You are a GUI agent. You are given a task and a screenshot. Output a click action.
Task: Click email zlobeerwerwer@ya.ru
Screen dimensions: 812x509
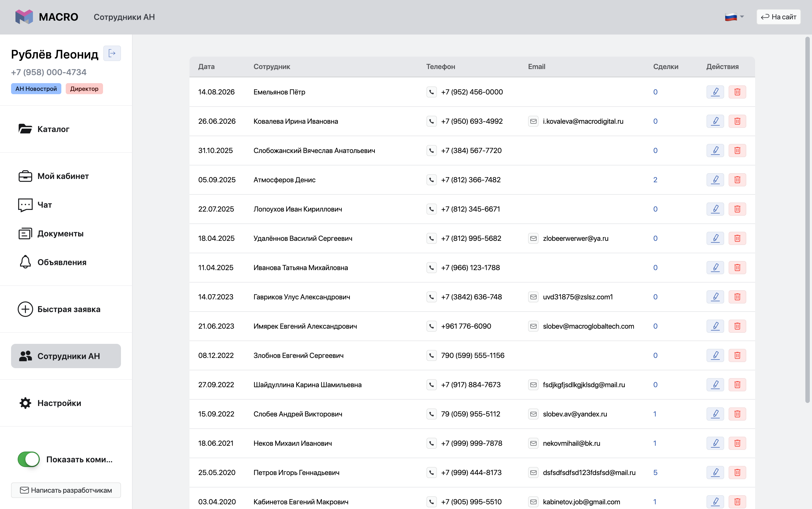[576, 238]
